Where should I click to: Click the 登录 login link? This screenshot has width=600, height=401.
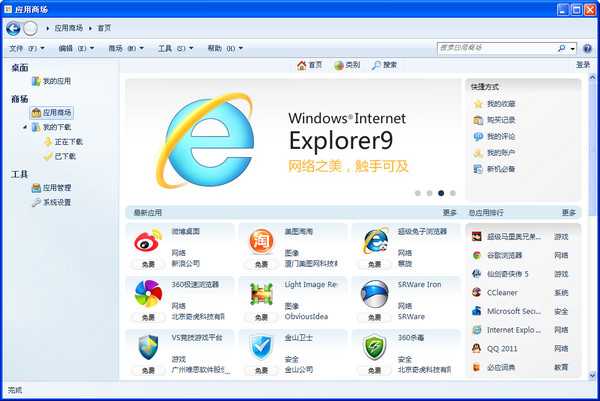pos(582,65)
